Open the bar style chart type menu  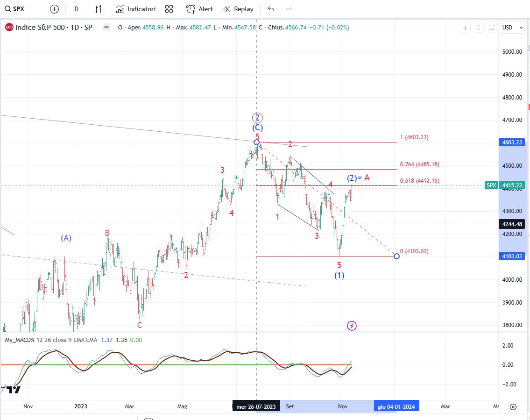99,9
